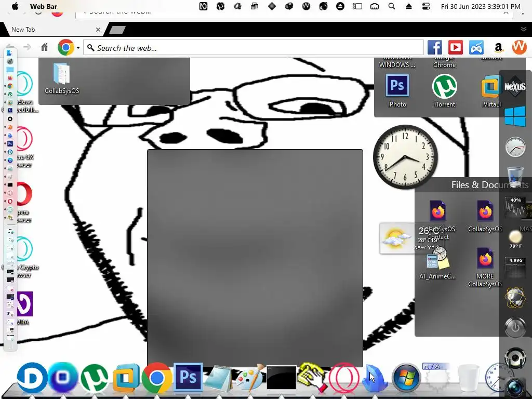
Task: Click the Windows logo in the right dock
Action: click(x=515, y=116)
